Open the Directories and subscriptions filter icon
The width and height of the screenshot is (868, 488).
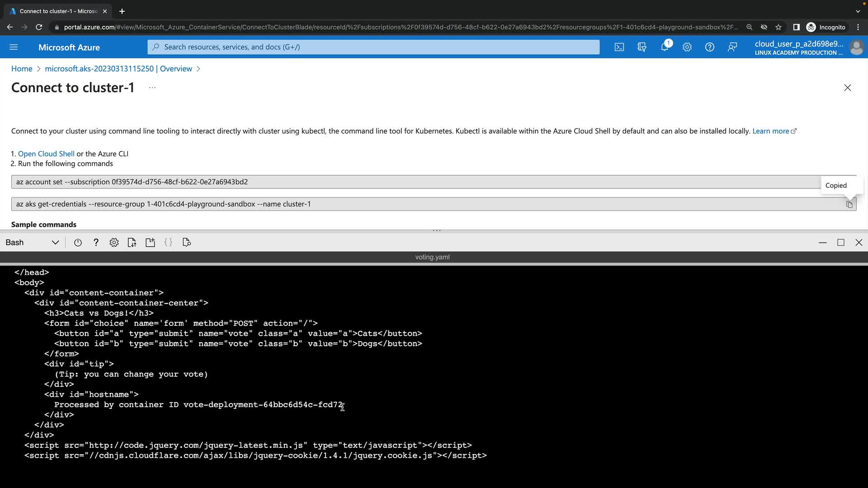(642, 47)
